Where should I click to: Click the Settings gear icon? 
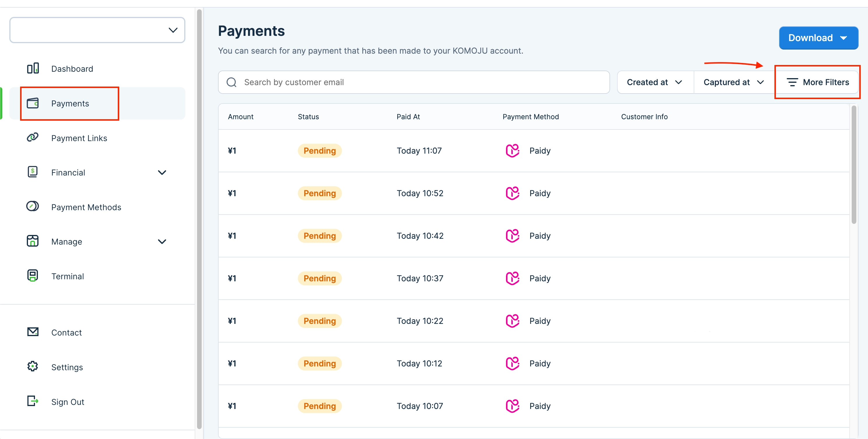tap(33, 366)
